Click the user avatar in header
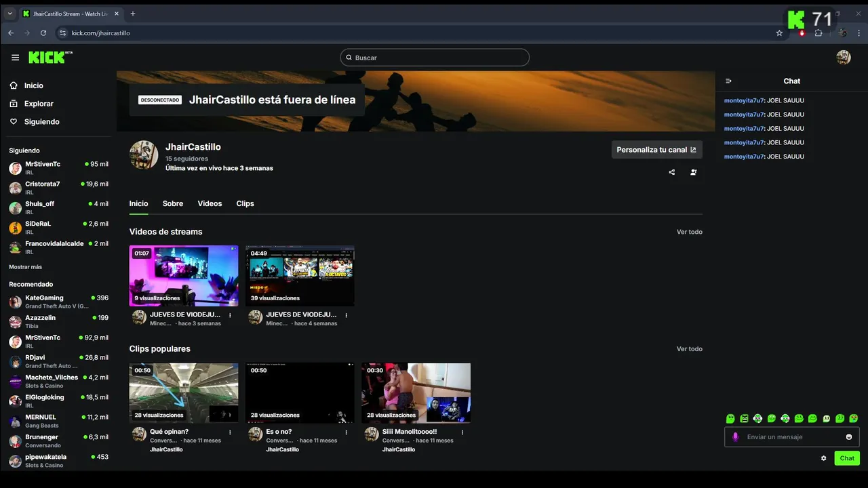Screen dimensions: 868x488 coord(844,58)
